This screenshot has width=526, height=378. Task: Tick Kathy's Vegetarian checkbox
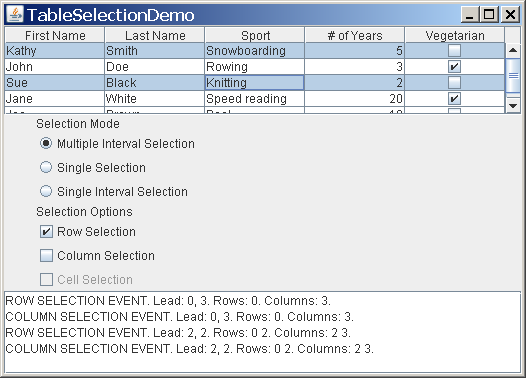(454, 51)
